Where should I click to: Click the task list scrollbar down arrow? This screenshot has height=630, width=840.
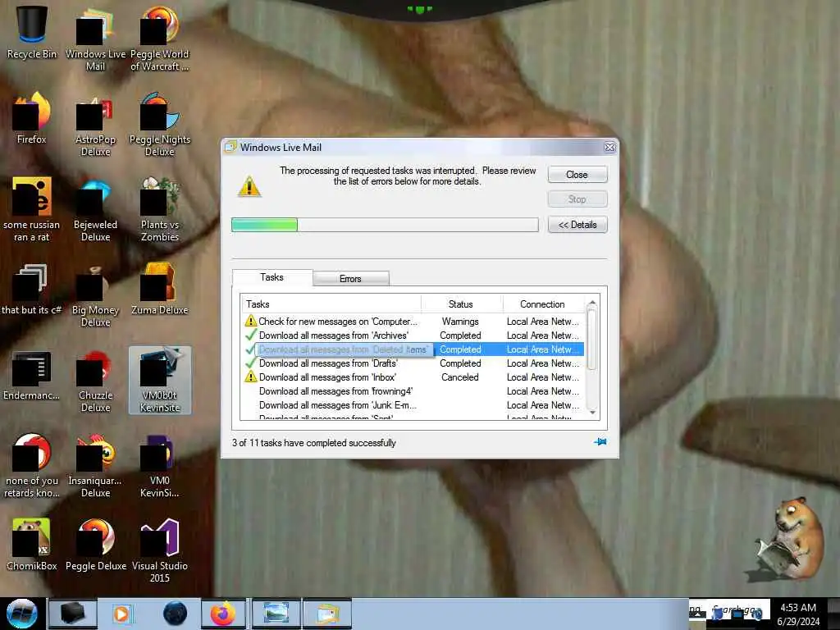[592, 412]
